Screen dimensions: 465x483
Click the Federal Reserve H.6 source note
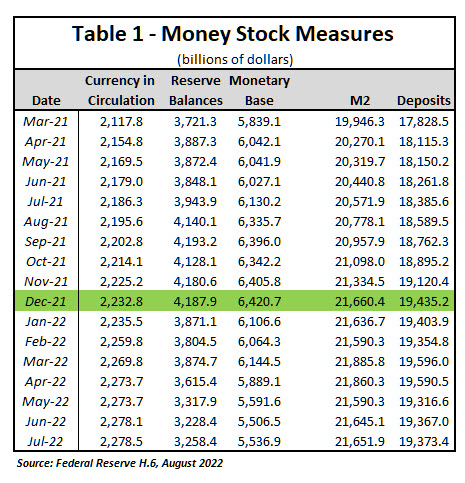120,463
